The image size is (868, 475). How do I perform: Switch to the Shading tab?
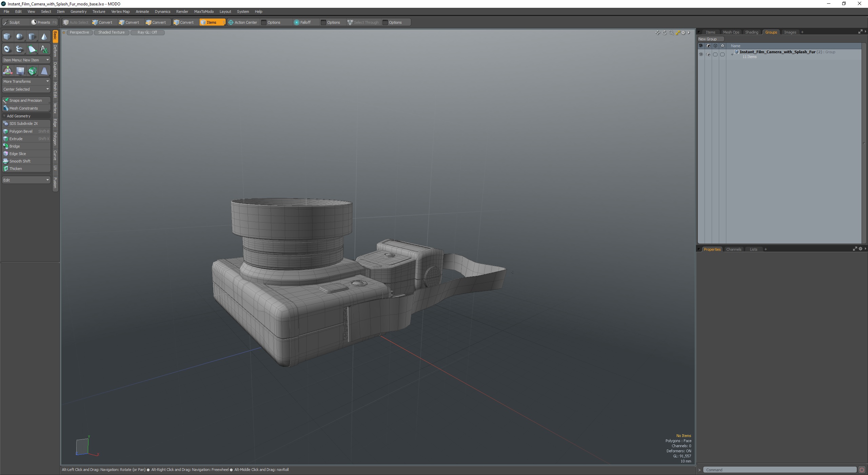pyautogui.click(x=751, y=32)
